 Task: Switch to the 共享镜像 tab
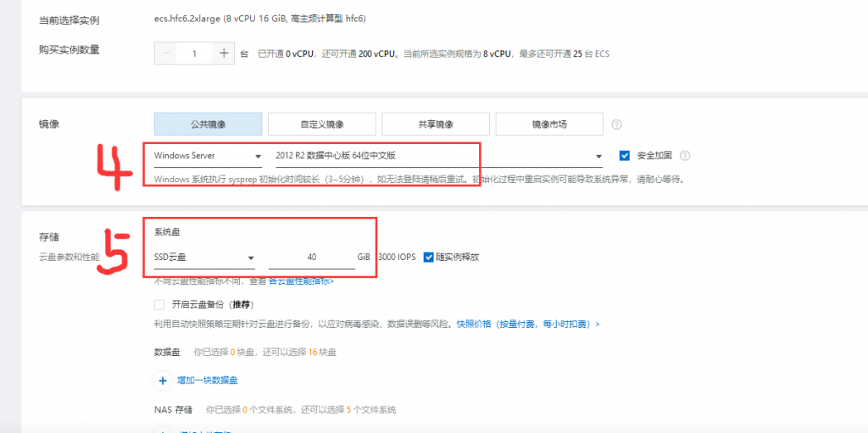click(435, 124)
